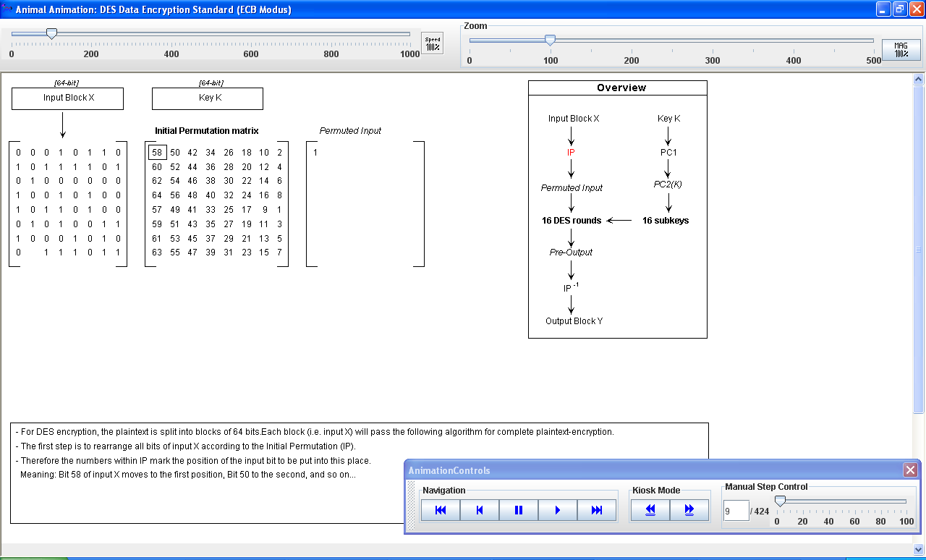The width and height of the screenshot is (926, 560).
Task: Click the 33 cell in permutation matrix
Action: coord(211,210)
